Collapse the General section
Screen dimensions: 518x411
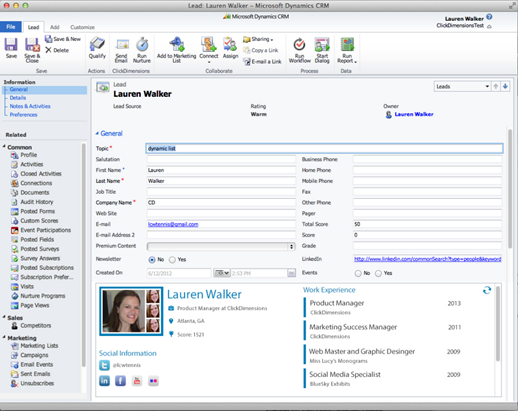point(97,133)
